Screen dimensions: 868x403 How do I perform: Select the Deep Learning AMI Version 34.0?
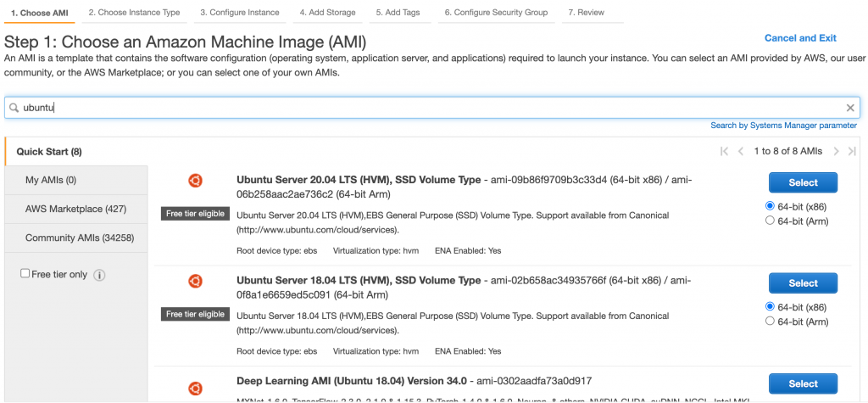click(803, 383)
